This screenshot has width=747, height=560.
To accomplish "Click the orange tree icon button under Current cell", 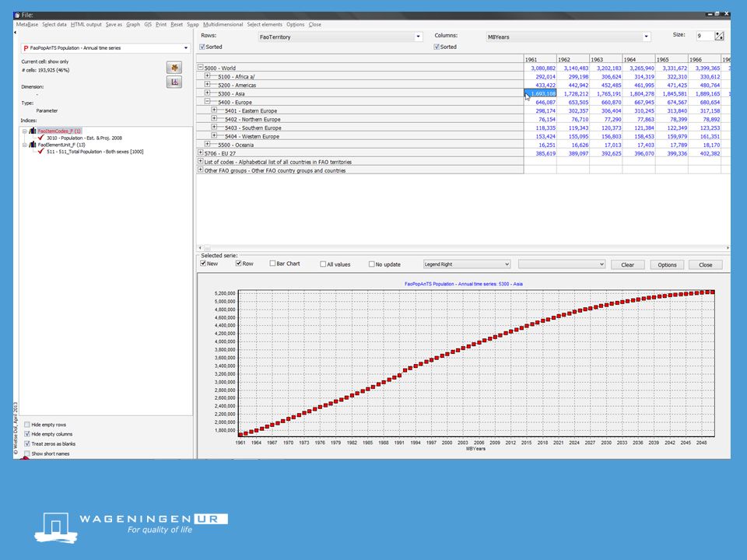I will [174, 68].
